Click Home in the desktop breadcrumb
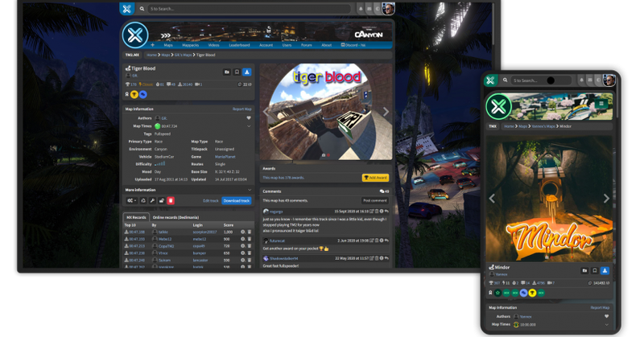 click(151, 55)
